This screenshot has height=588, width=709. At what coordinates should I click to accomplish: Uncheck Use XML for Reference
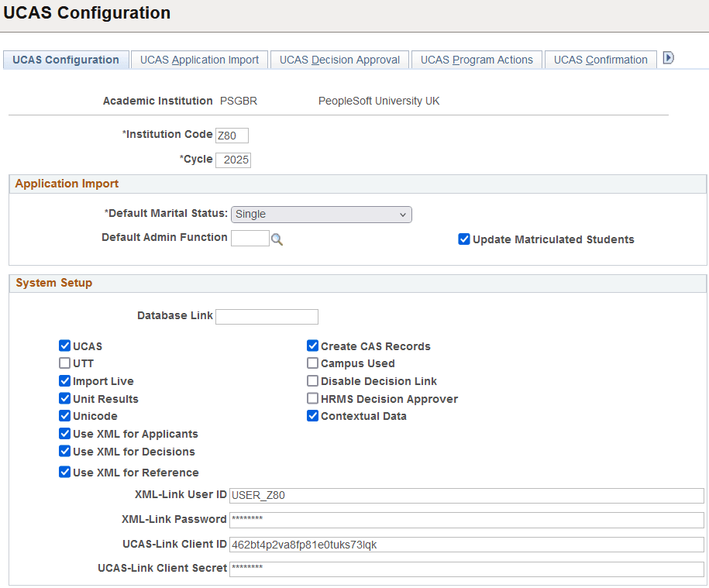pyautogui.click(x=64, y=472)
